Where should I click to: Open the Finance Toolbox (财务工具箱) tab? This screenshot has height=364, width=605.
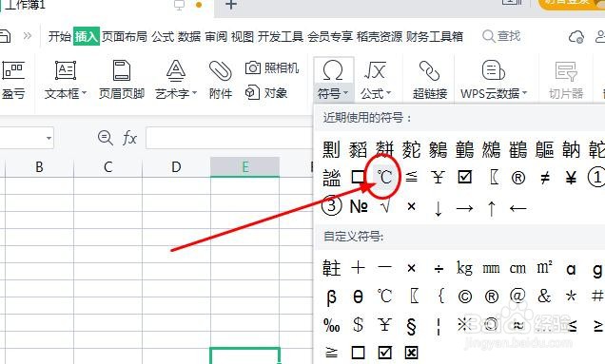[x=435, y=37]
